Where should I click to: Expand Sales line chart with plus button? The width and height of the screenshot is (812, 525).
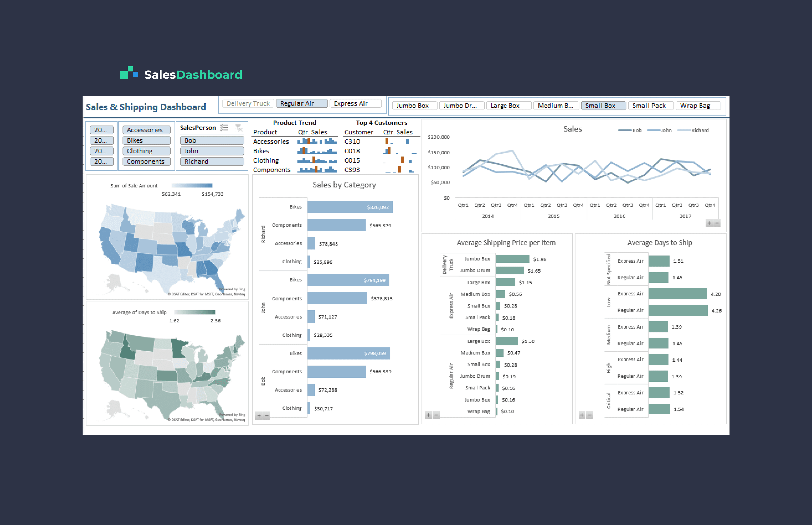pyautogui.click(x=709, y=223)
